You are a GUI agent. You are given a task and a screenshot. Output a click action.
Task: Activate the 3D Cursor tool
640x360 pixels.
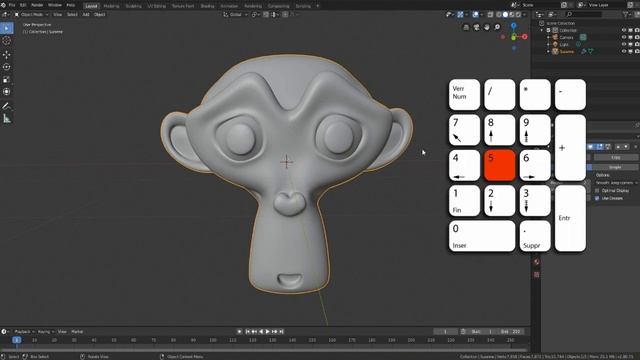[7, 41]
